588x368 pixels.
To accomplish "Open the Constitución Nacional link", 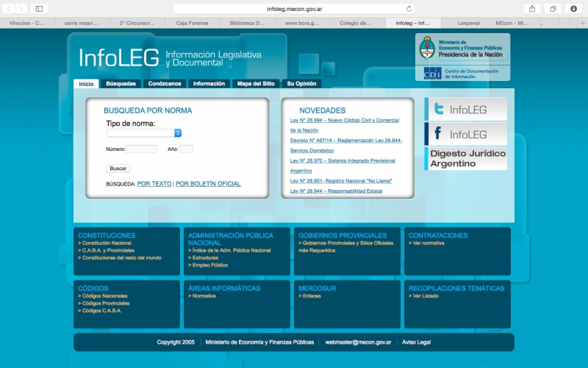I will pyautogui.click(x=104, y=243).
